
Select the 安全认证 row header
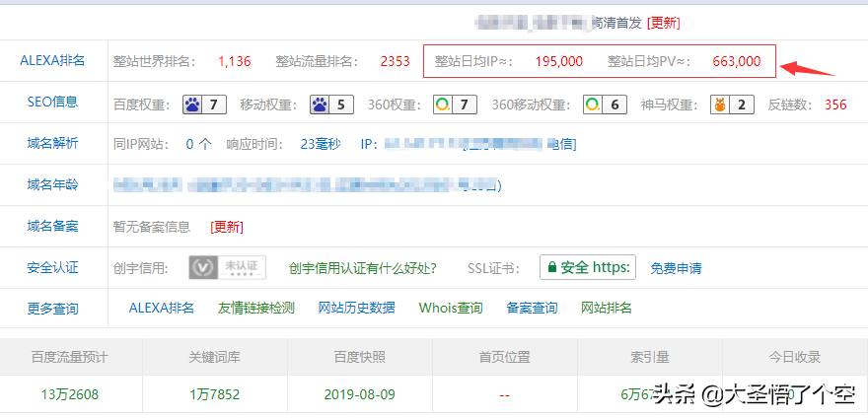52,267
